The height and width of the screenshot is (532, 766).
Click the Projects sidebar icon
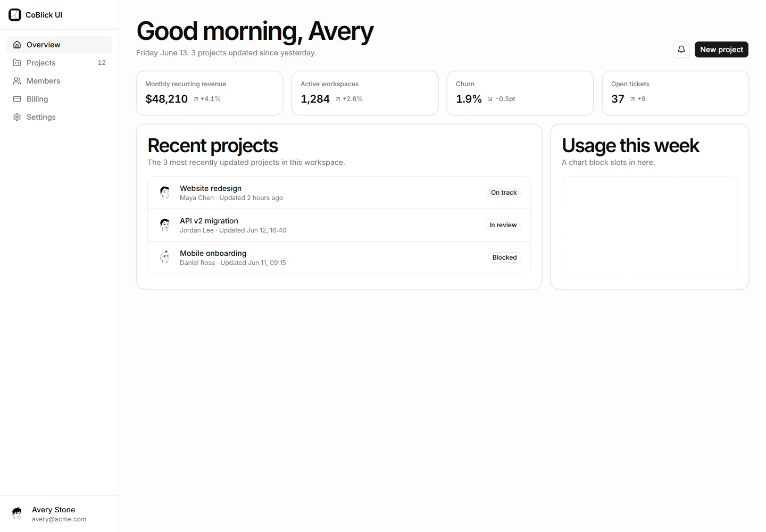tap(17, 63)
